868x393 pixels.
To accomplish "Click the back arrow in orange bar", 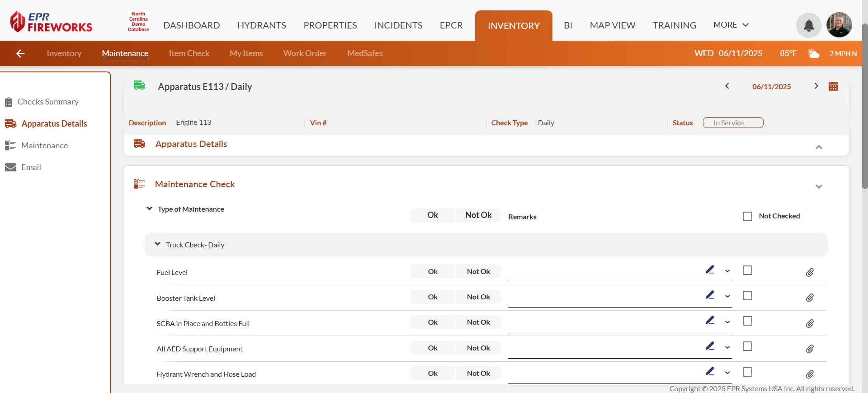I will pyautogui.click(x=20, y=53).
